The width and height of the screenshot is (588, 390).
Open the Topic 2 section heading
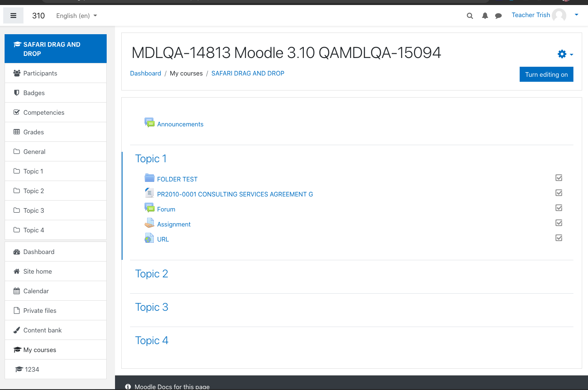pos(152,274)
